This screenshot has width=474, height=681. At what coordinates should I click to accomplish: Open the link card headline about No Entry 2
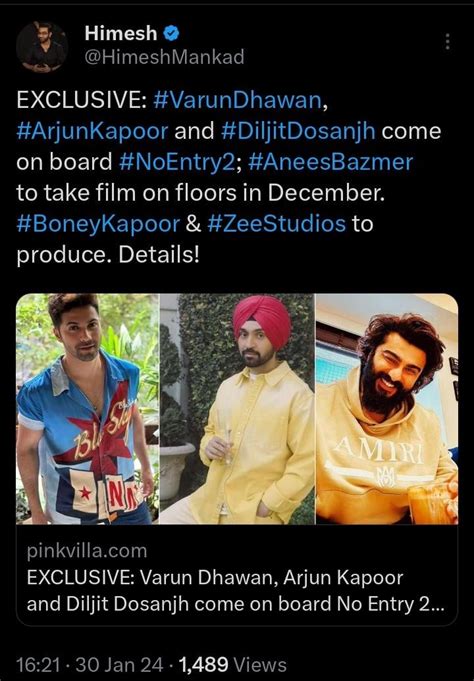(236, 591)
